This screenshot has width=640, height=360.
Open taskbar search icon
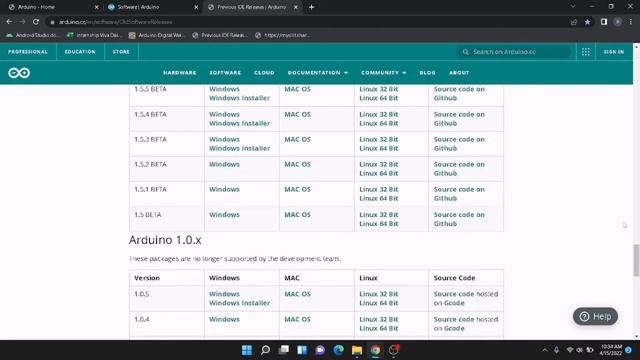(x=265, y=350)
